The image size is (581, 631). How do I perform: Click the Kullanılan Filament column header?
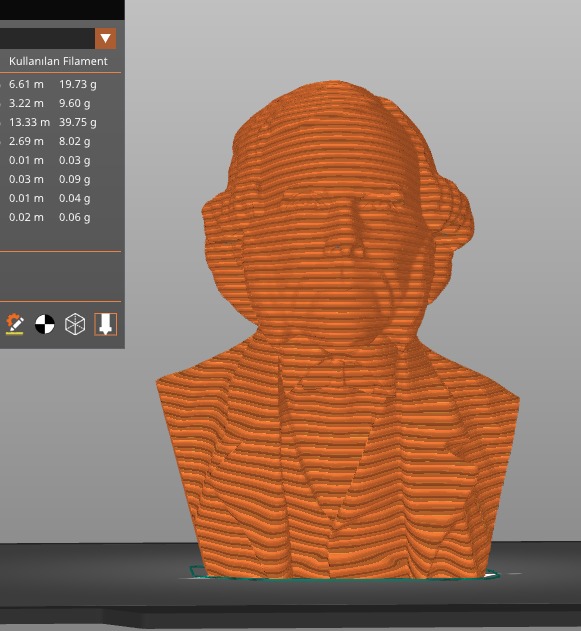tap(58, 61)
